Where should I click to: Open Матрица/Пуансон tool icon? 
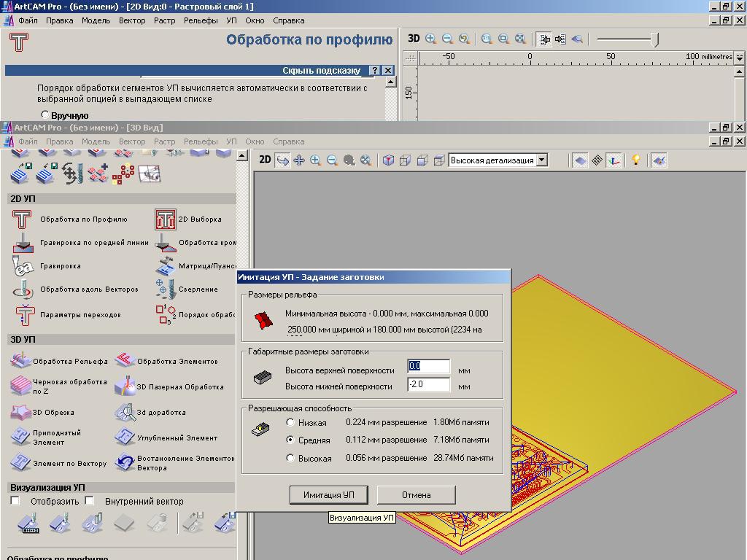(x=166, y=266)
